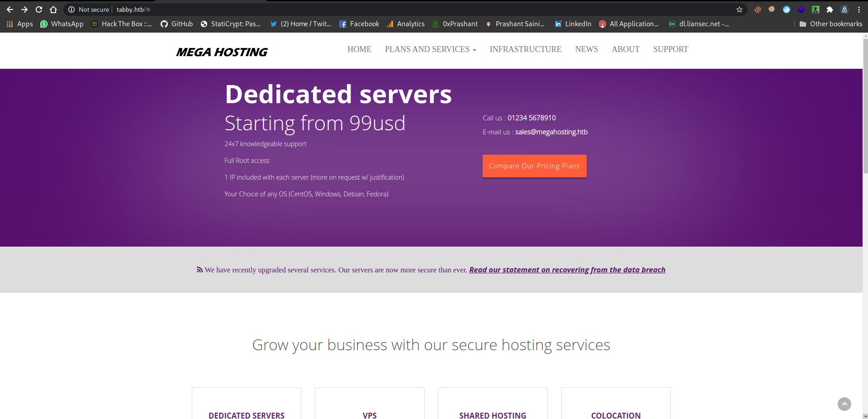Bookmark this page with star icon
The height and width of the screenshot is (419, 868).
coord(740,10)
